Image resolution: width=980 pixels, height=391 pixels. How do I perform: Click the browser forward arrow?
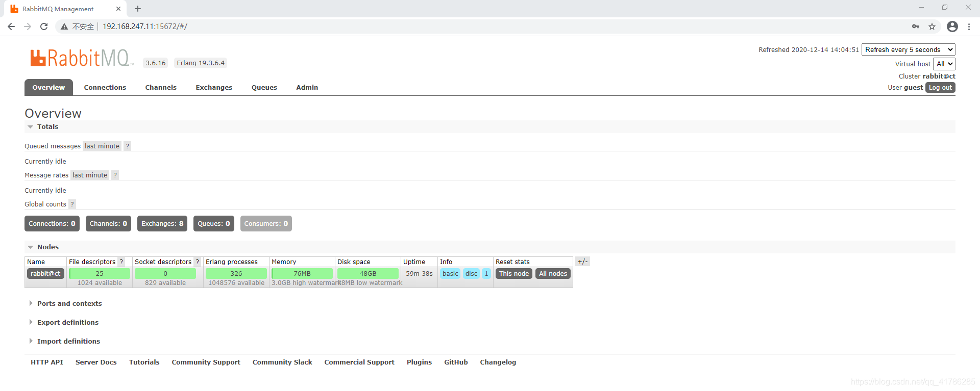click(x=28, y=27)
